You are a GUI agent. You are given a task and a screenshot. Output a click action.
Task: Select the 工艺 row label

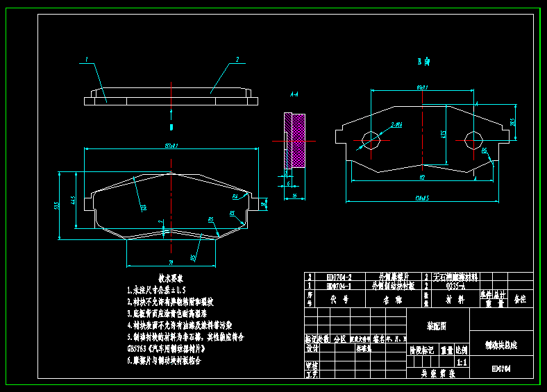point(312,374)
